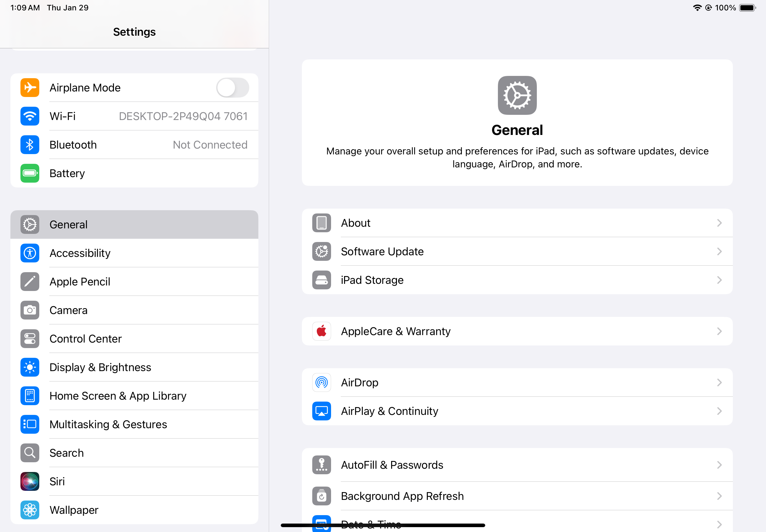Image resolution: width=766 pixels, height=532 pixels.
Task: Open AirPlay & Continuity settings
Action: coord(517,411)
